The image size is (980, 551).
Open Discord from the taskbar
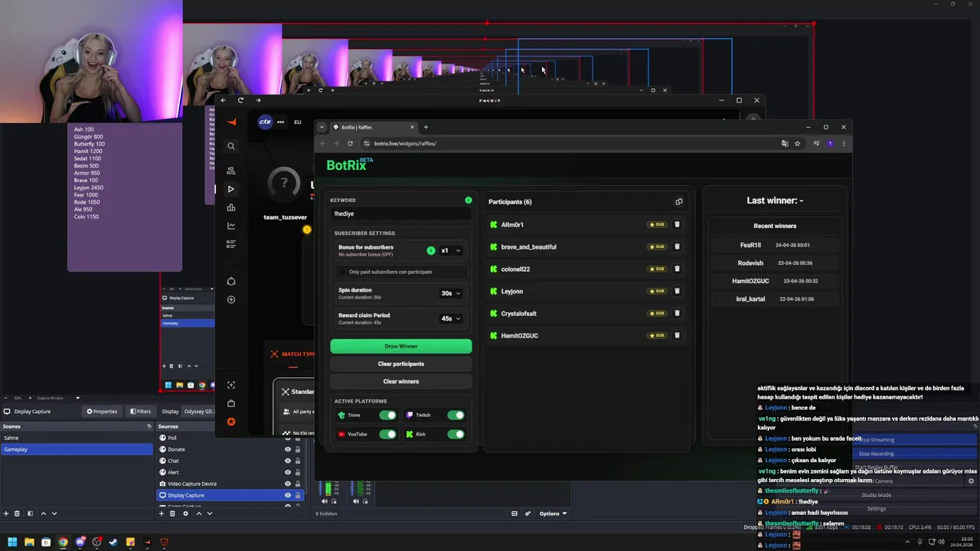(x=80, y=542)
